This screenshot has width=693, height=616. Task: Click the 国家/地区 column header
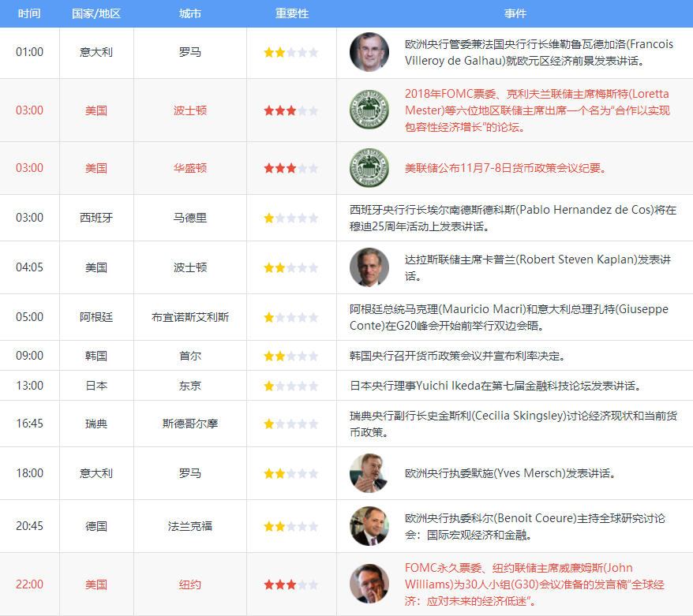click(x=96, y=13)
